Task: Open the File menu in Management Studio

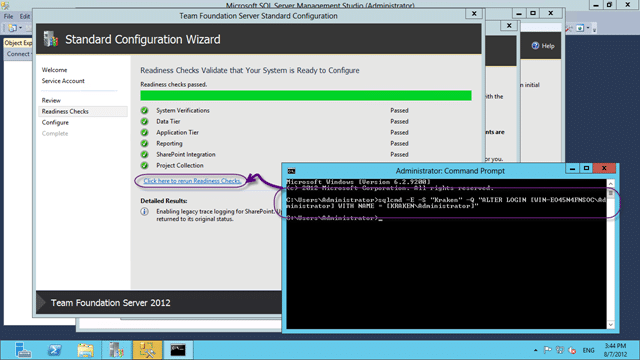Action: (8, 16)
